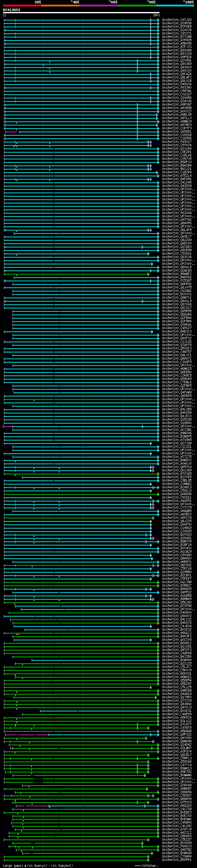Open hit UniRef100_B3L122
This screenshot has height=868, width=197.
click(x=177, y=721)
